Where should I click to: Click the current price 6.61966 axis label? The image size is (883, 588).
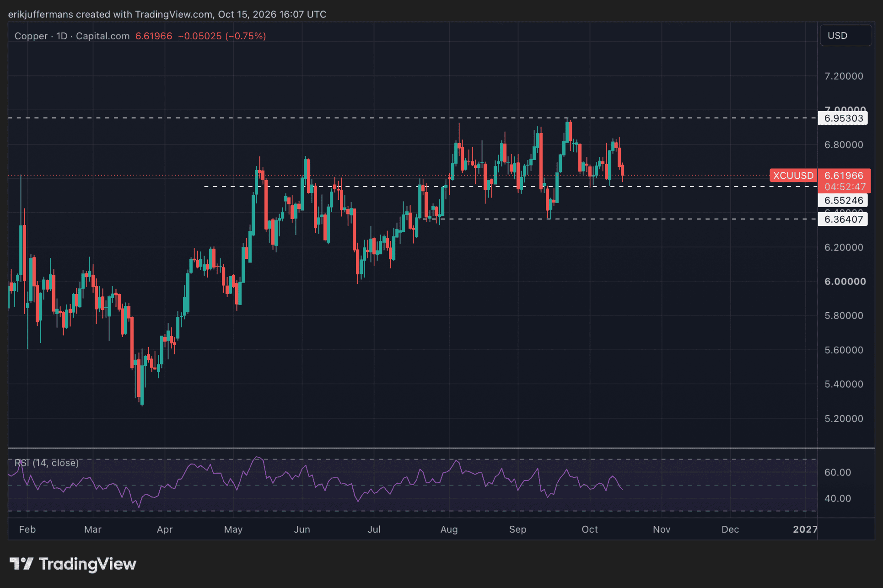[x=844, y=176]
